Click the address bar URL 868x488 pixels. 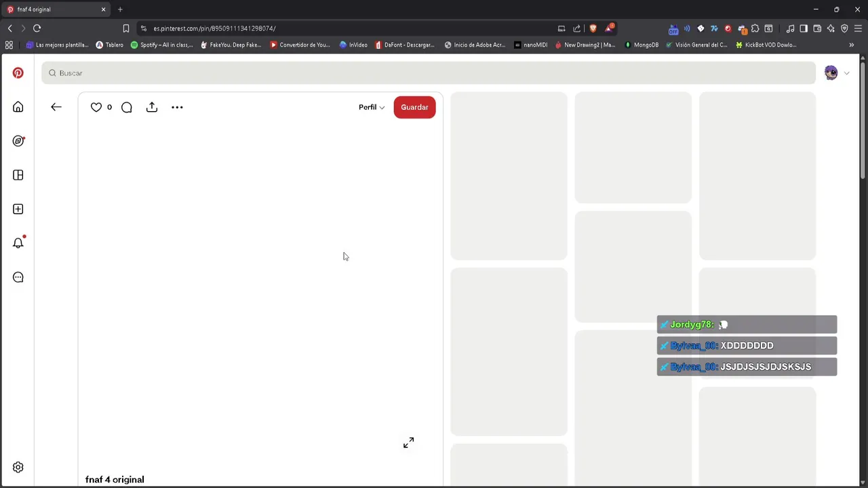click(x=214, y=28)
